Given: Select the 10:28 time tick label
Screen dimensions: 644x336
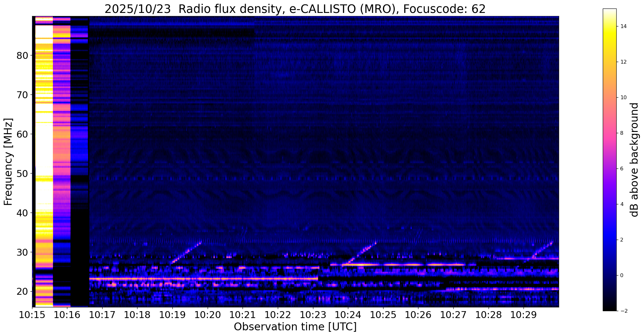Looking at the screenshot, I should pyautogui.click(x=488, y=315).
